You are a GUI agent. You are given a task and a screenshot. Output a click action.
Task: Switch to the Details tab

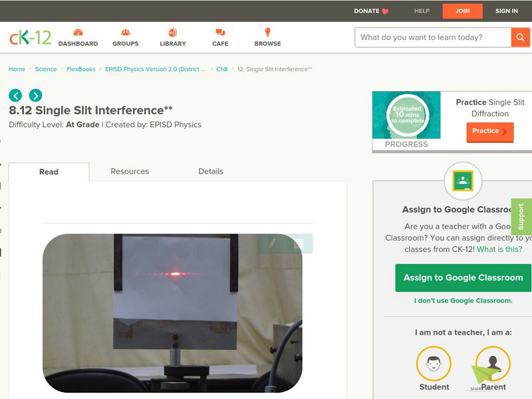(211, 172)
